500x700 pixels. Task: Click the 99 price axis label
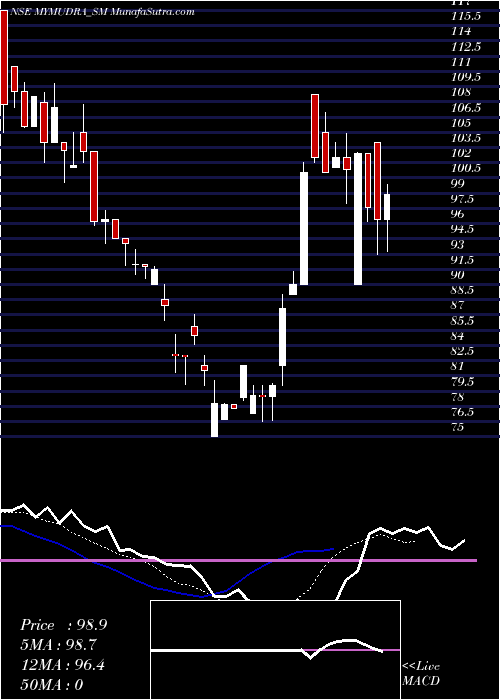click(458, 183)
